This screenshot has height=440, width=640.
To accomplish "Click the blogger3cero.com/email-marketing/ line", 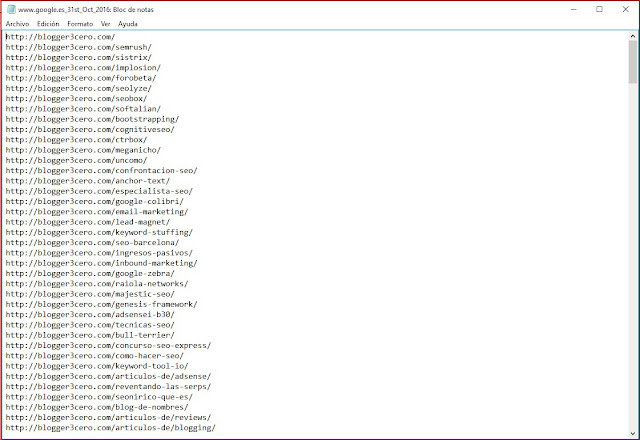I will pos(97,211).
